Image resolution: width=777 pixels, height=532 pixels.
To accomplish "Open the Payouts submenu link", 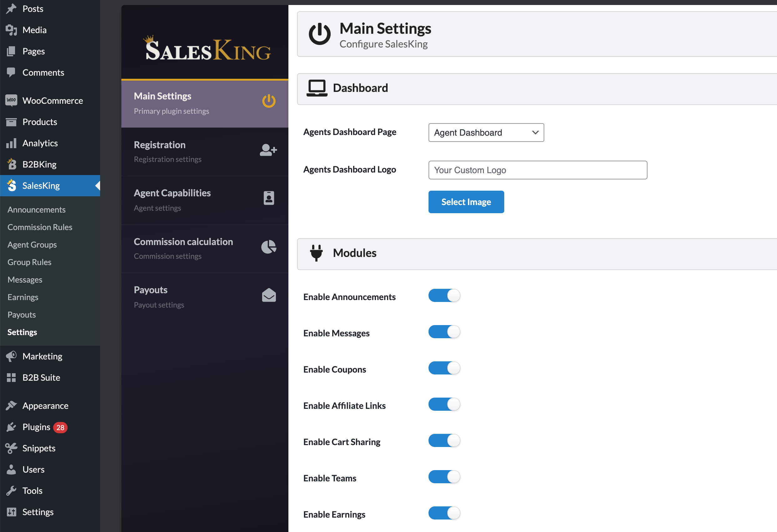I will (x=21, y=314).
